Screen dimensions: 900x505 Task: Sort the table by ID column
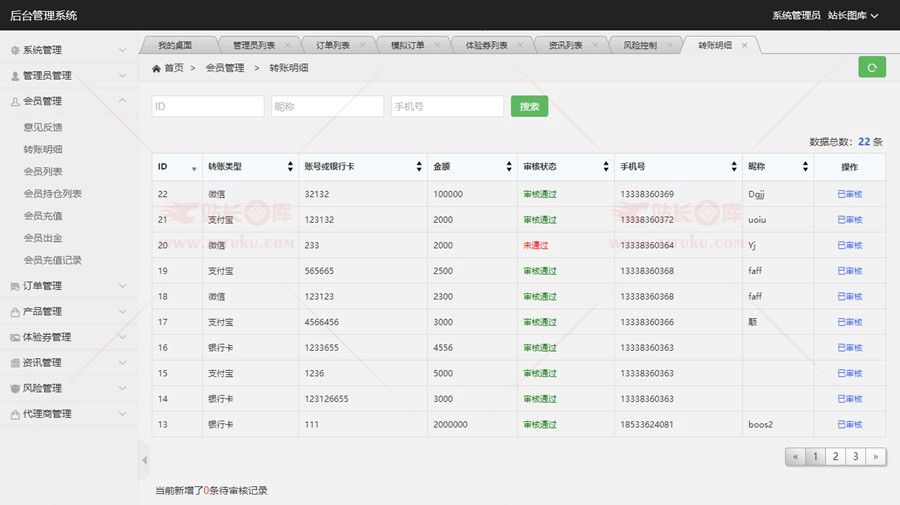(x=193, y=167)
